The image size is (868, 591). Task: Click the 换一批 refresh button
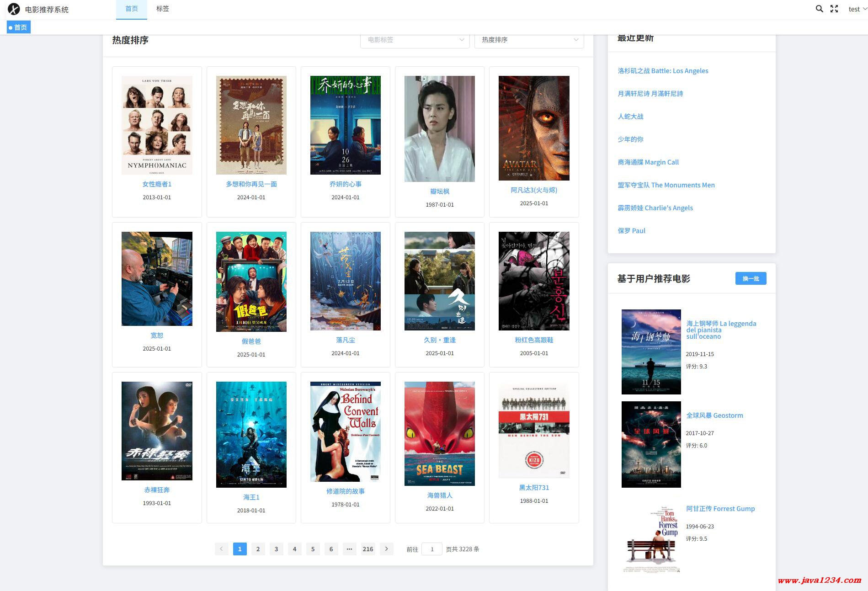pos(751,278)
